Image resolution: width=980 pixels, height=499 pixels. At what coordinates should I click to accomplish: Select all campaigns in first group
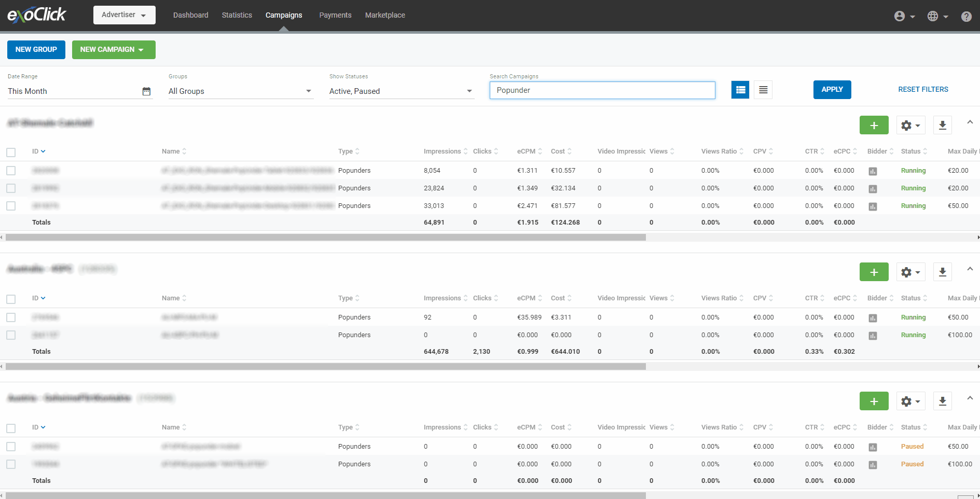11,152
